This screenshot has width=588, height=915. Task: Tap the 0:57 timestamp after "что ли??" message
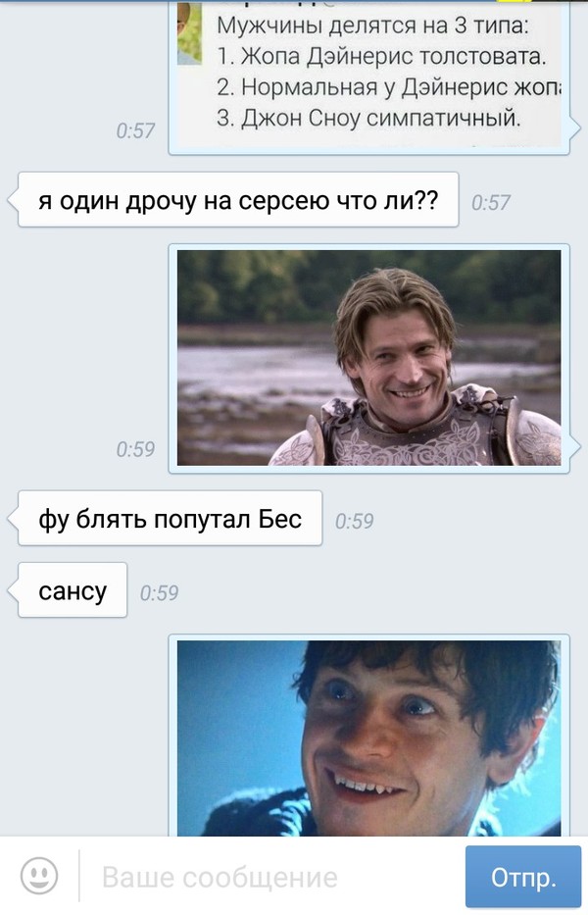pos(491,202)
